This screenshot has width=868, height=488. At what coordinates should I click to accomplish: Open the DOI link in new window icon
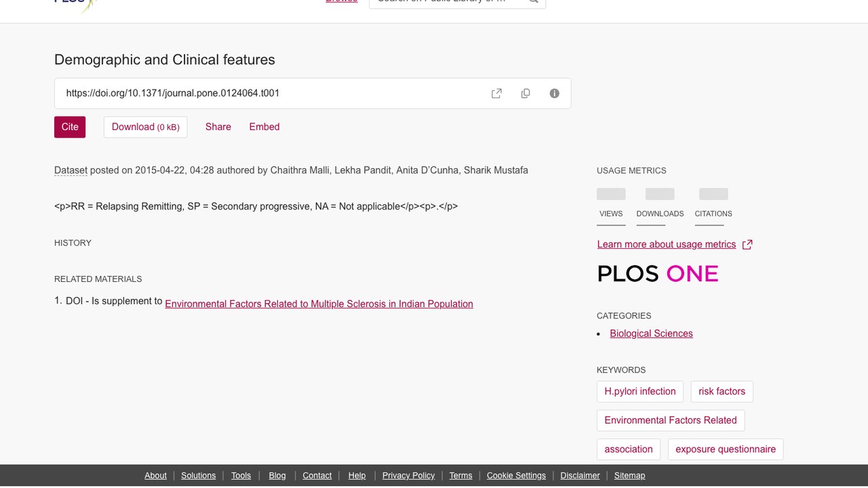496,94
